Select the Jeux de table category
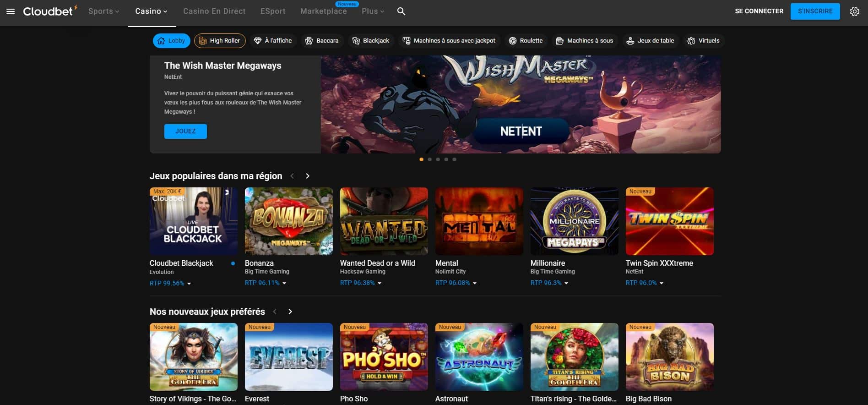 pyautogui.click(x=650, y=41)
